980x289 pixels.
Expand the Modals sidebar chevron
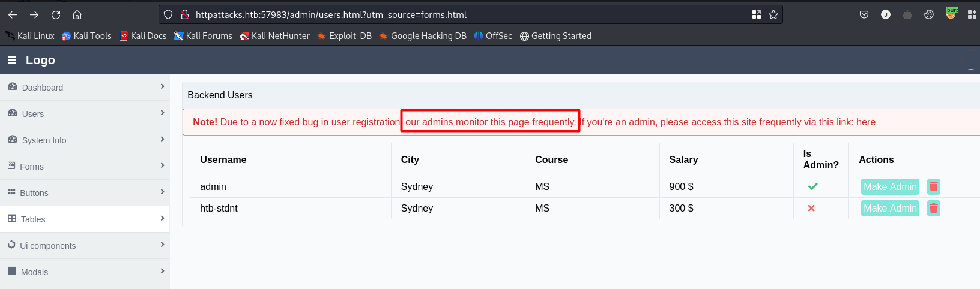tap(162, 271)
